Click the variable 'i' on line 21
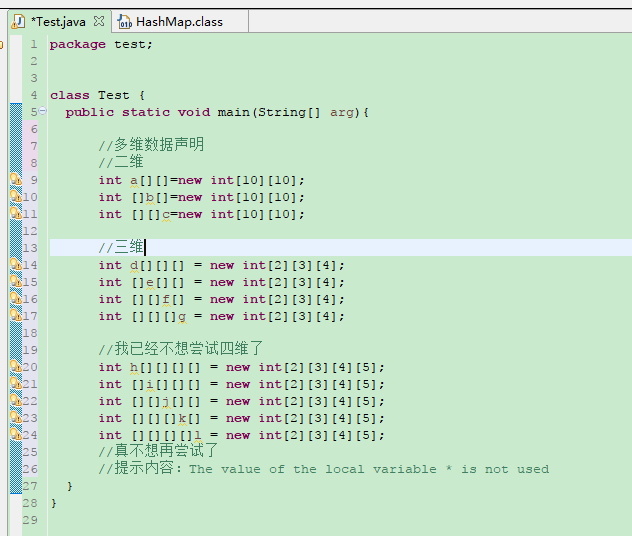This screenshot has width=632, height=536. [150, 384]
